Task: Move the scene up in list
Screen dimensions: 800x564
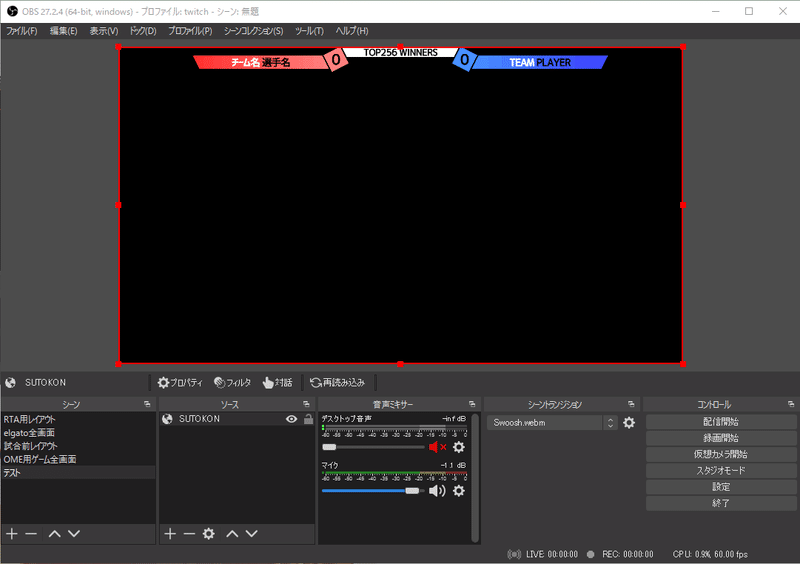Action: coord(55,533)
